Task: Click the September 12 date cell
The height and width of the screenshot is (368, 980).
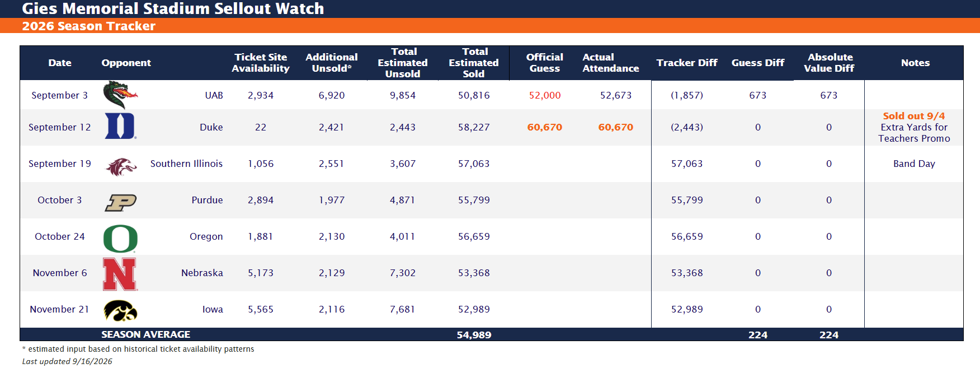Action: [59, 127]
